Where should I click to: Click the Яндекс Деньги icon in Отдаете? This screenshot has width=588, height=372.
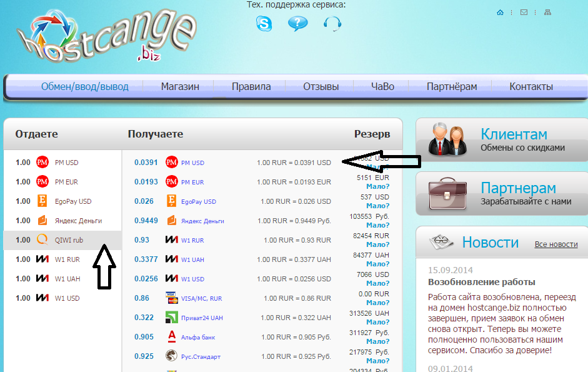(42, 220)
